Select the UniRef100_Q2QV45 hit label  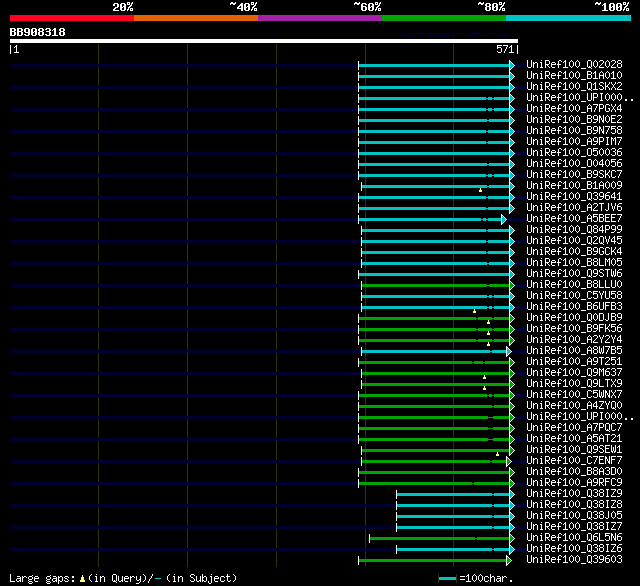pos(574,241)
